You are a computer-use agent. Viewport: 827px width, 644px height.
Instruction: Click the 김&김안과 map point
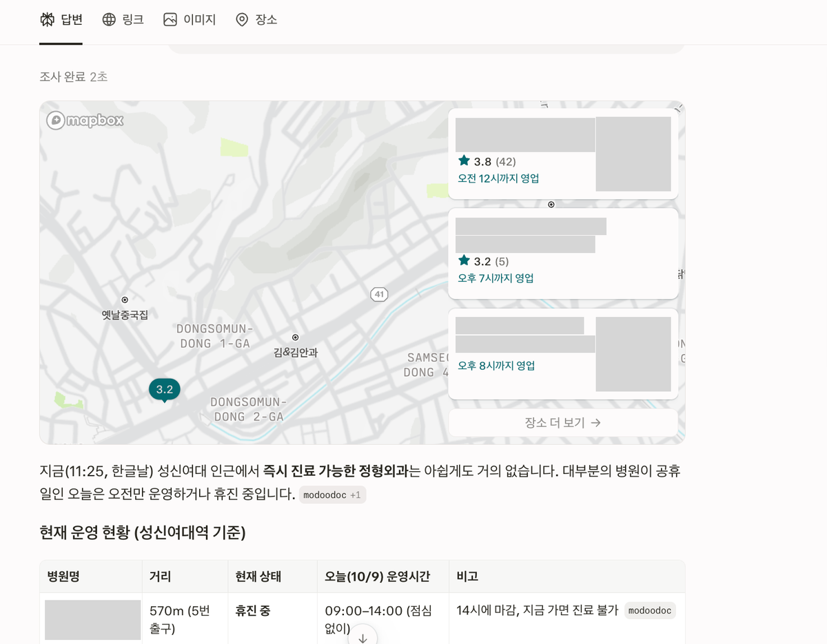[x=295, y=337]
